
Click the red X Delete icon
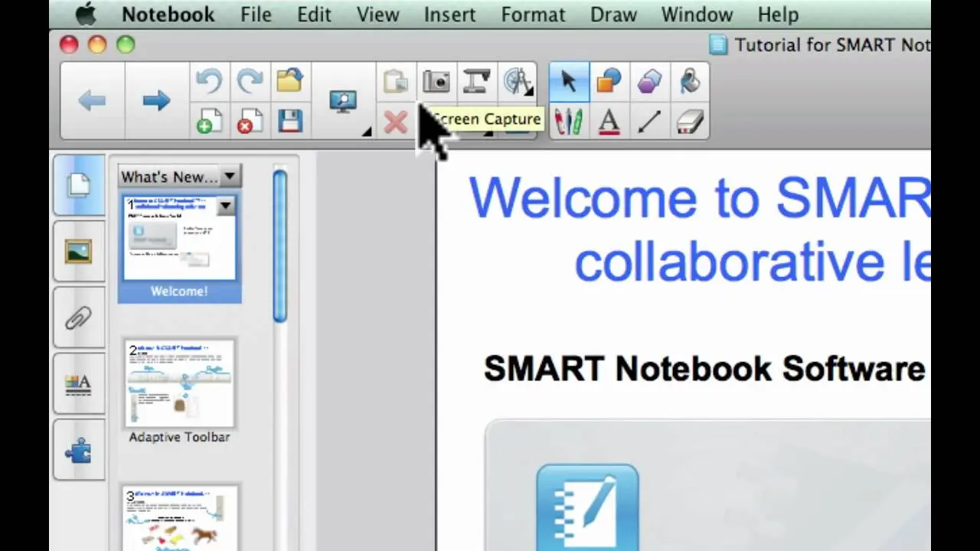pyautogui.click(x=395, y=122)
